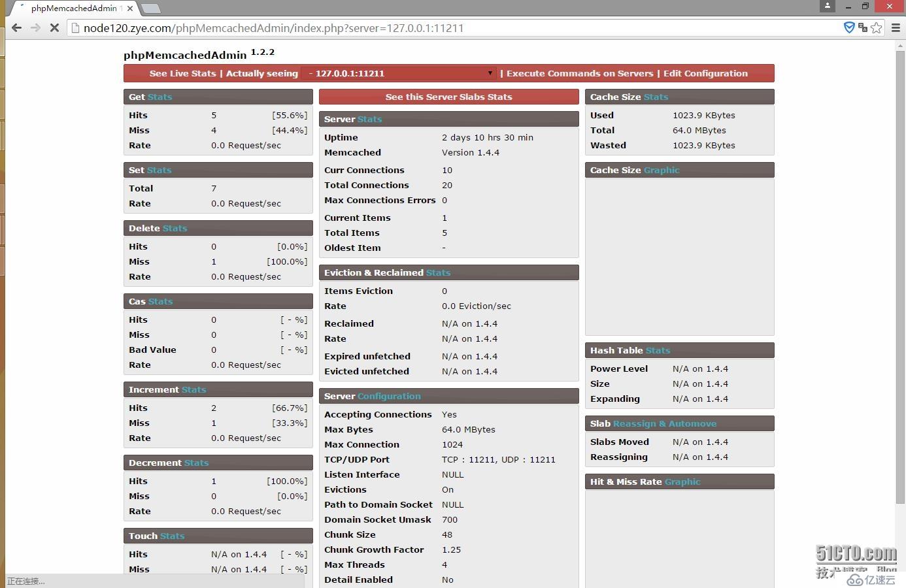This screenshot has height=588, width=906.
Task: Click the Cas Stats panel header
Action: [218, 301]
